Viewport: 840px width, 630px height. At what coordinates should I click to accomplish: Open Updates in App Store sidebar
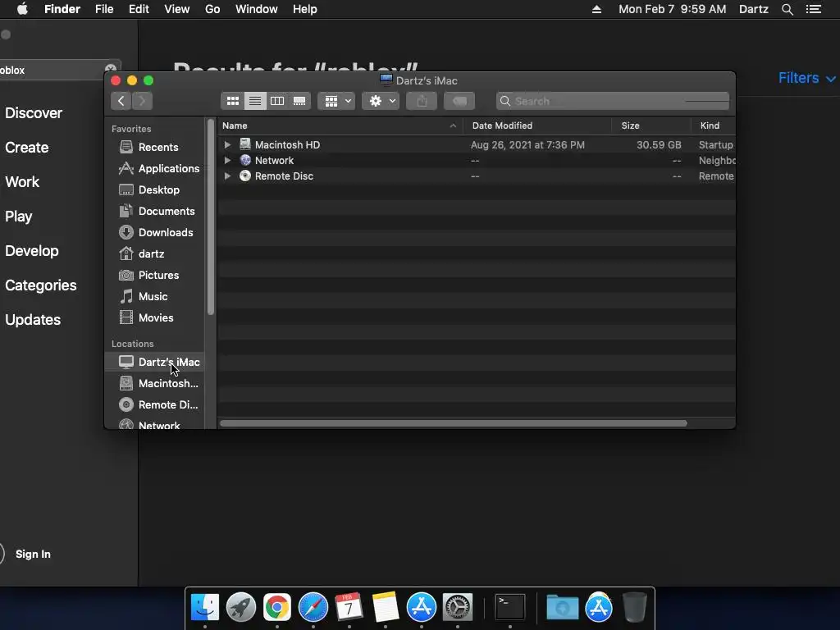point(33,320)
